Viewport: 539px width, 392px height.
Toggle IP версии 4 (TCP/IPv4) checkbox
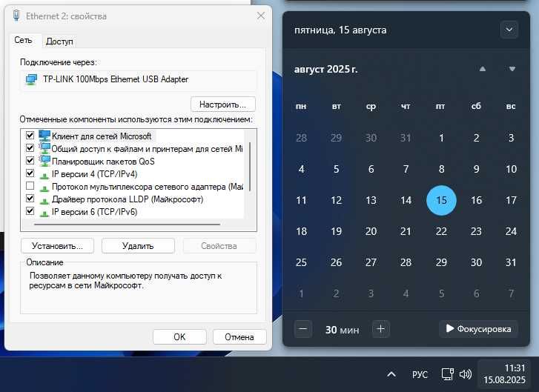pyautogui.click(x=30, y=173)
